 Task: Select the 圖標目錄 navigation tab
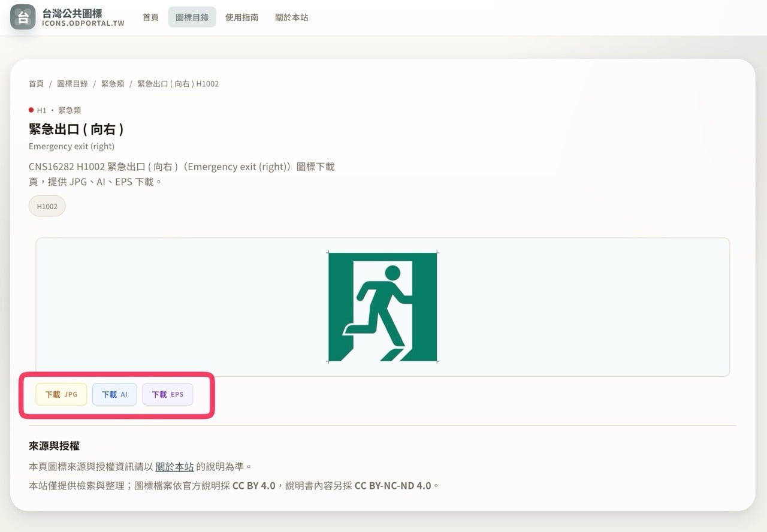tap(192, 17)
